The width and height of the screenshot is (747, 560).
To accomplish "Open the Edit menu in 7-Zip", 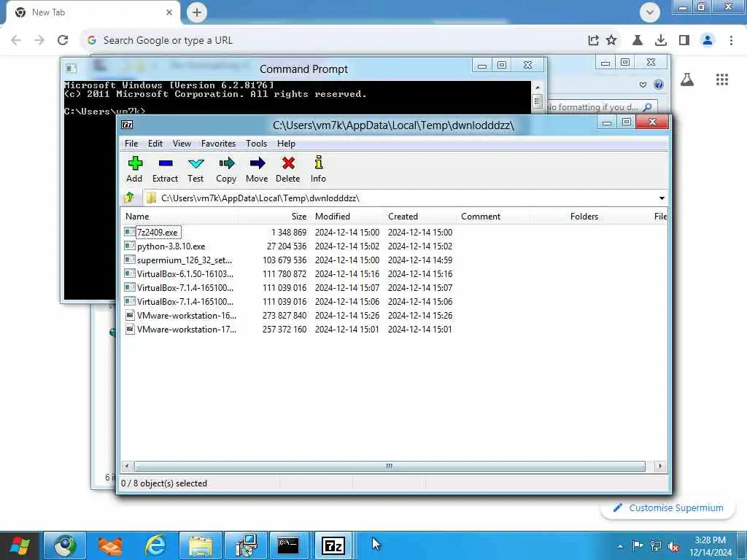I will click(x=155, y=144).
